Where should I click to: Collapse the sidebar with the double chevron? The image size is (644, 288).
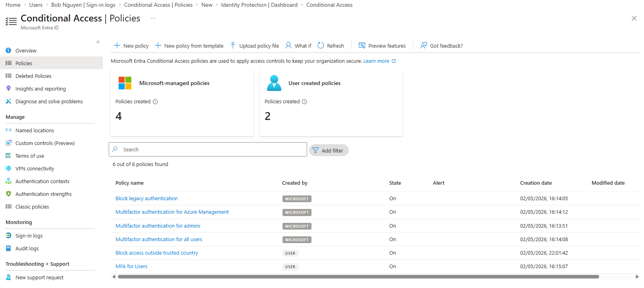point(98,42)
